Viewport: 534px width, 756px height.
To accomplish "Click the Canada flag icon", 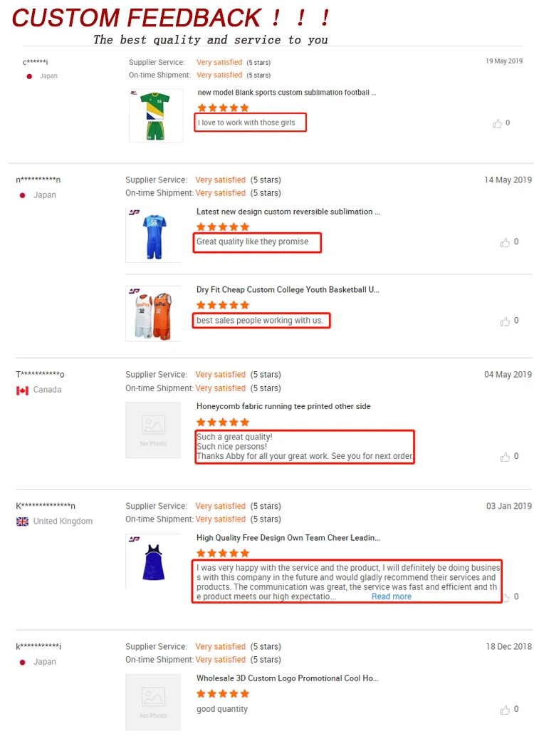I will pos(22,390).
